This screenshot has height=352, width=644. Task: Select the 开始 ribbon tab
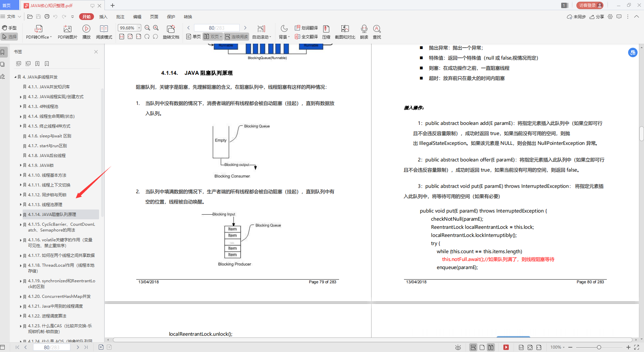[87, 17]
